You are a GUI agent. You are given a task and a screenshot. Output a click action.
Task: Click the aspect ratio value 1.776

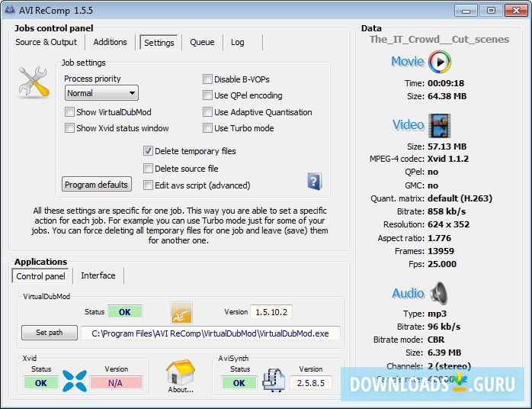click(439, 238)
